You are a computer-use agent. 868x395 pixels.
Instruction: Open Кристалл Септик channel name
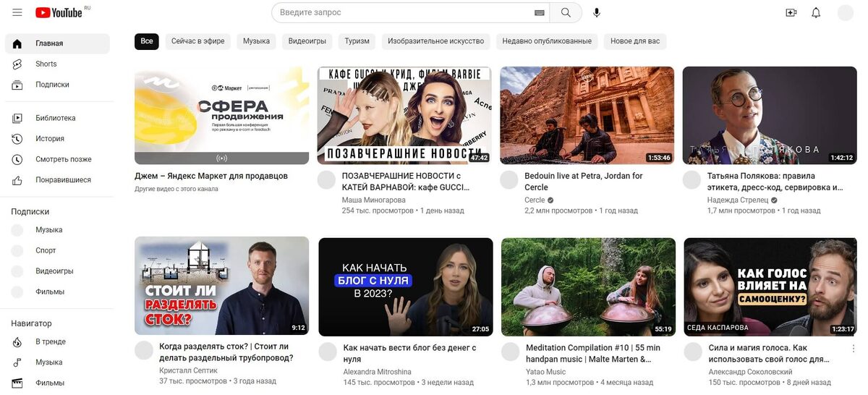(190, 370)
